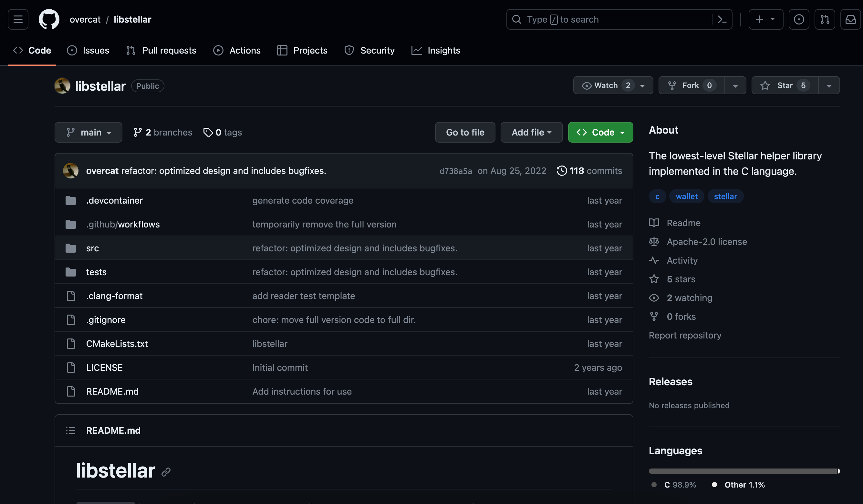The height and width of the screenshot is (504, 863).
Task: Expand the Add file dropdown
Action: [531, 132]
